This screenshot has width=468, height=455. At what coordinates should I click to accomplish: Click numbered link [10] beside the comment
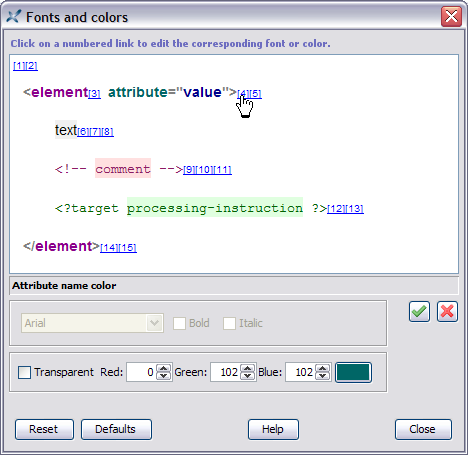(204, 170)
